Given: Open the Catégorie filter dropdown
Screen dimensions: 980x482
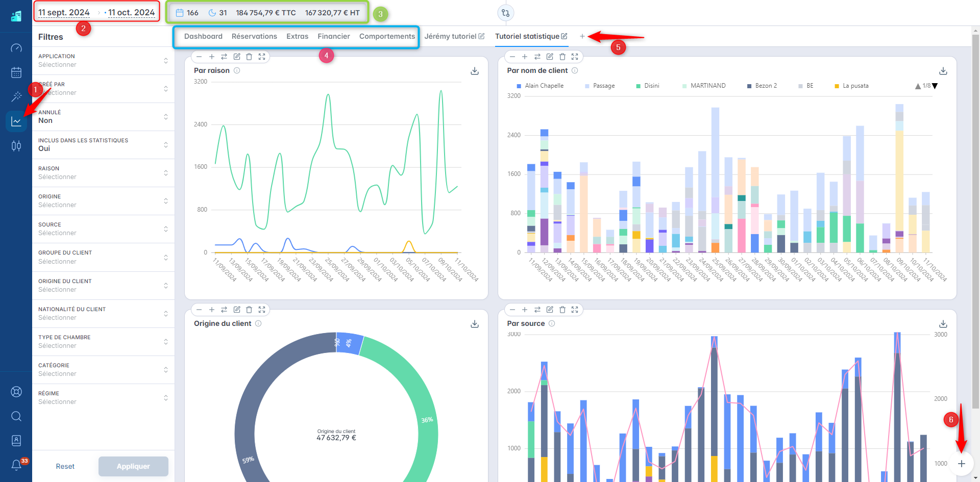Looking at the screenshot, I should point(103,370).
